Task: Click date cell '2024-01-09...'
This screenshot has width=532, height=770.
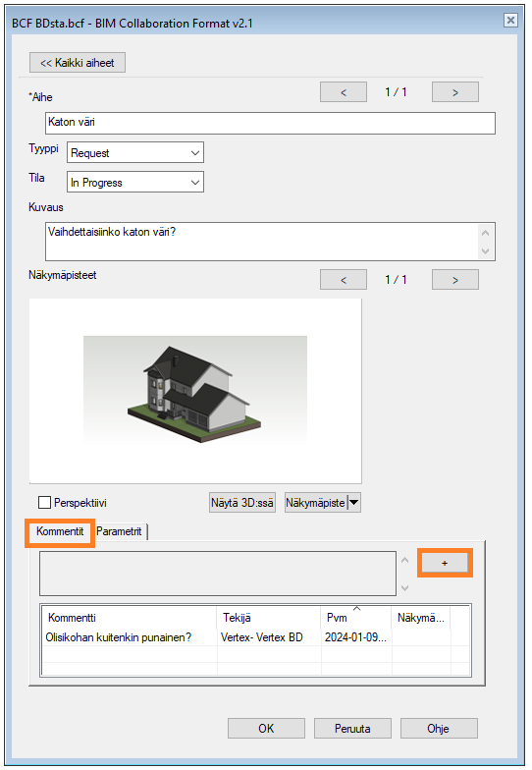Action: [x=355, y=637]
